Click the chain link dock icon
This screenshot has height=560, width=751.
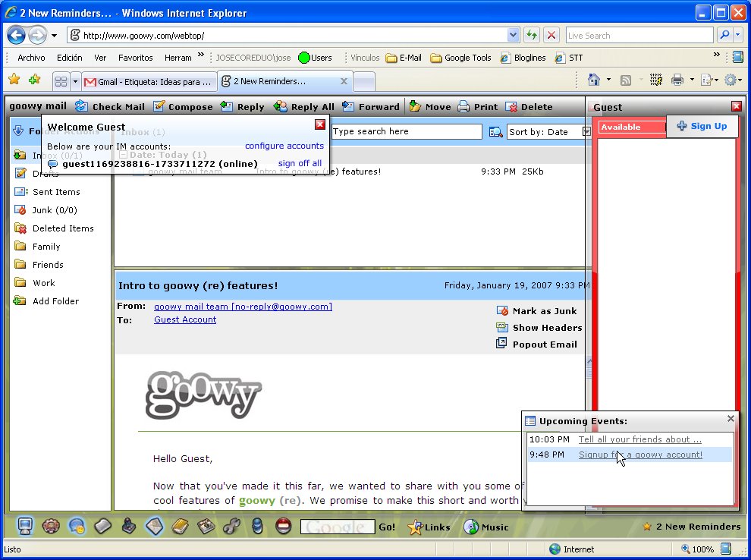[x=232, y=526]
